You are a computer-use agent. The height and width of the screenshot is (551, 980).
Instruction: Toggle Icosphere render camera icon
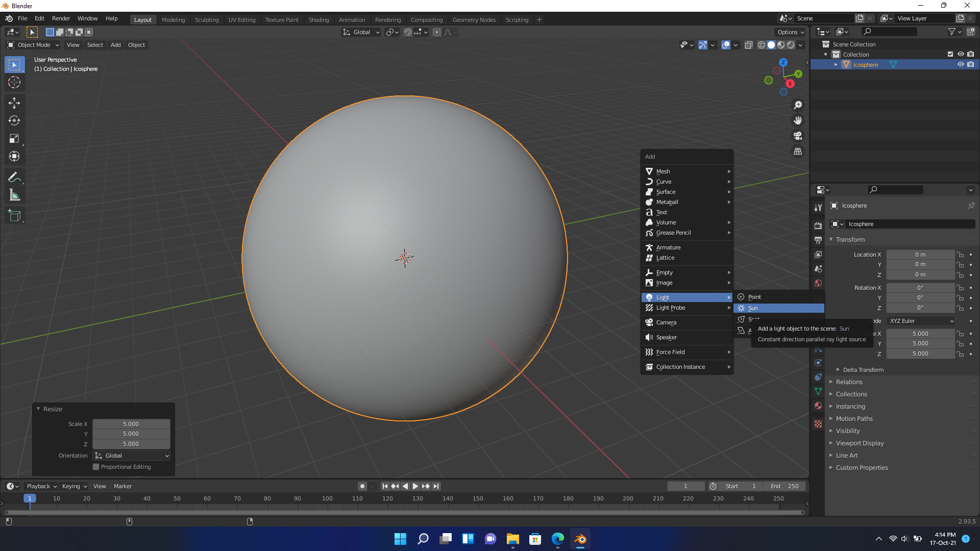(971, 64)
